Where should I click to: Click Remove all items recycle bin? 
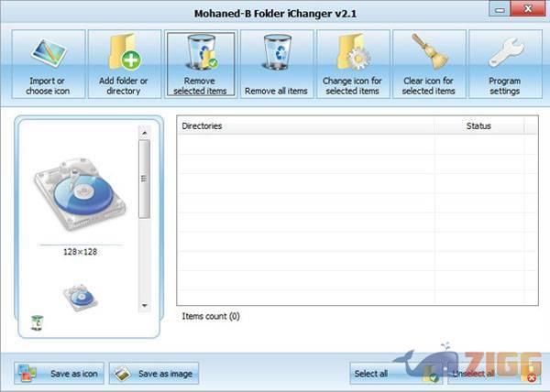tap(277, 64)
